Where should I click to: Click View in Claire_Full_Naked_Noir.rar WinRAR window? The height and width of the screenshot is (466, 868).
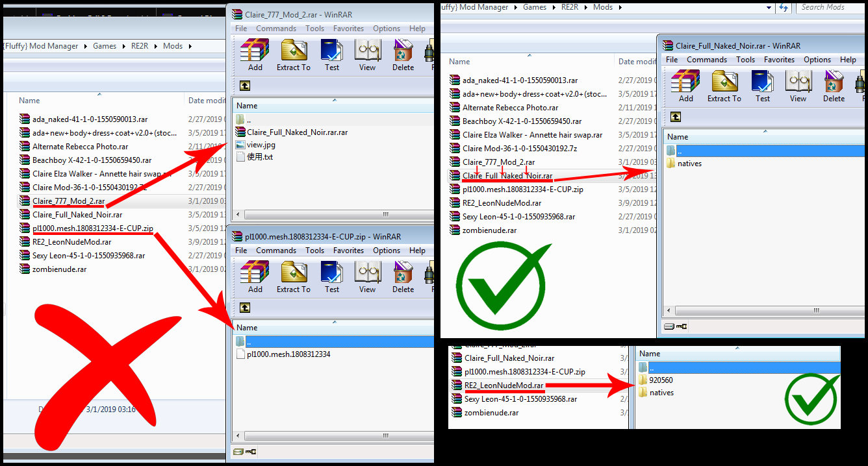click(x=798, y=86)
